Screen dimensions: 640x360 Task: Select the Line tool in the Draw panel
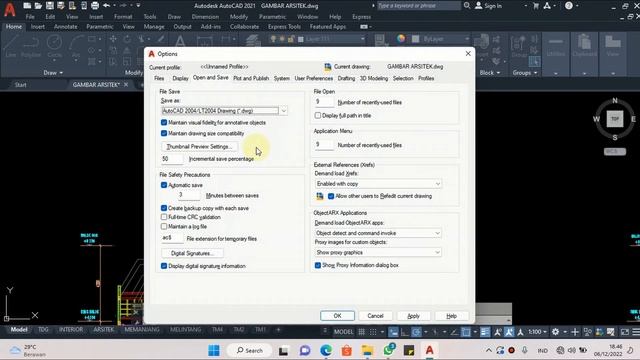pos(11,47)
